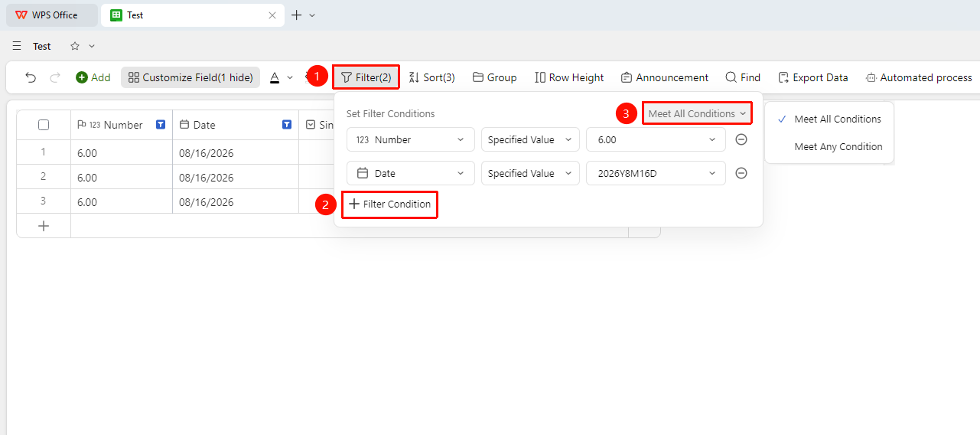Click the Number column filter icon
Screen dimensions: 980x435
[x=161, y=125]
